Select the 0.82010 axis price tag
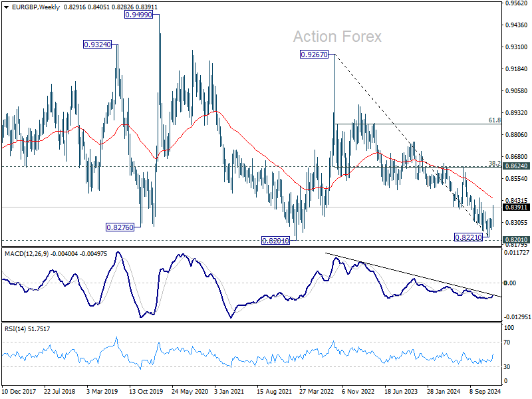The image size is (532, 399). [x=516, y=239]
